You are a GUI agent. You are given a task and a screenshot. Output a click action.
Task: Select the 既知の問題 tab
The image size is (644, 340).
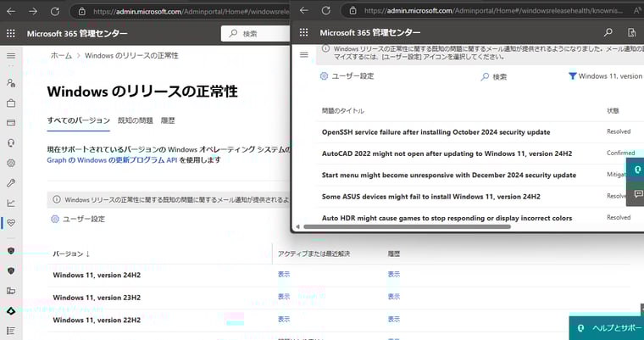(x=136, y=120)
